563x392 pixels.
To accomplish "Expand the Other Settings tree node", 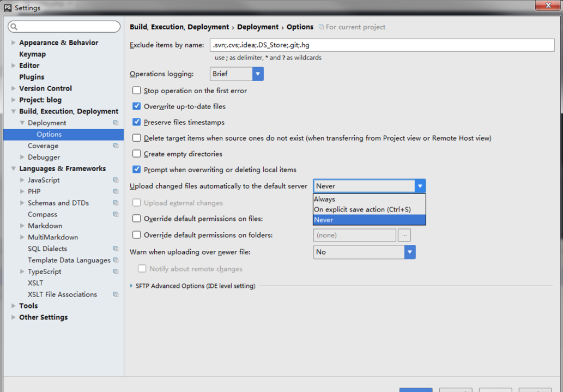I will tap(13, 317).
